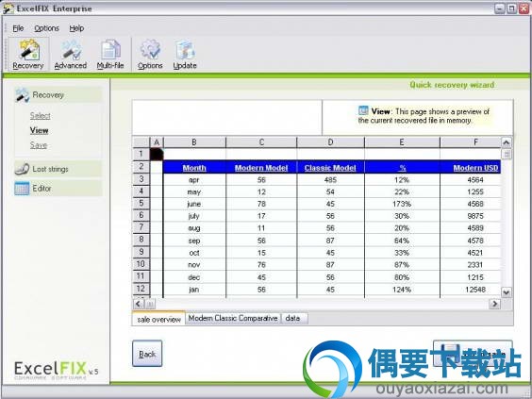Click the Classic Model header link

pyautogui.click(x=330, y=168)
